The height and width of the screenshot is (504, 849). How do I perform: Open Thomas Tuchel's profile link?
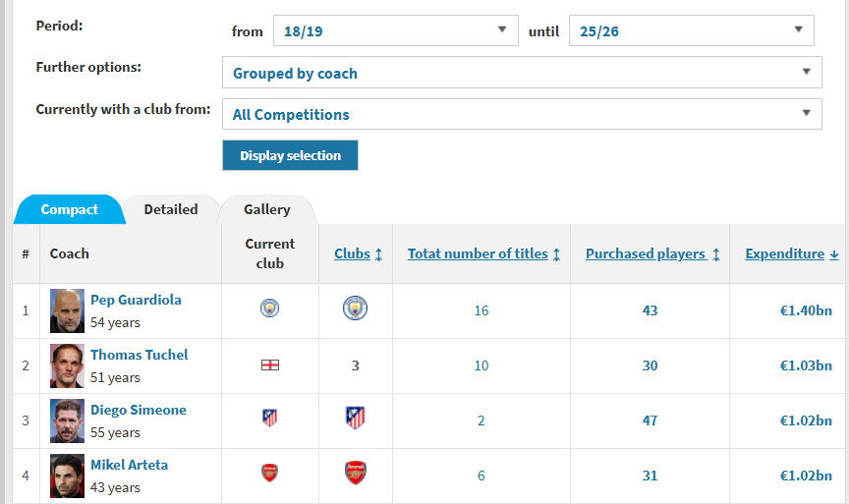139,355
